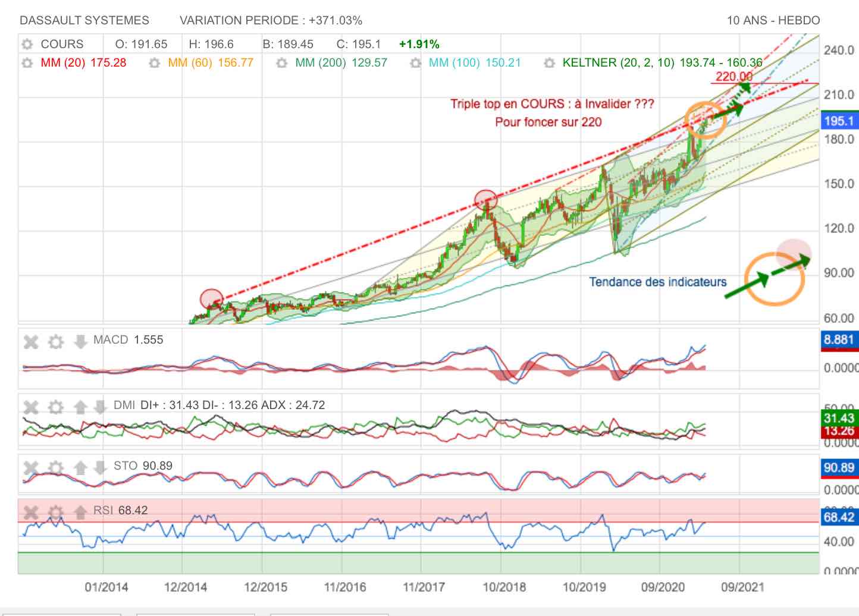Click the 'Tendance des indicateurs' annotation

tap(658, 282)
